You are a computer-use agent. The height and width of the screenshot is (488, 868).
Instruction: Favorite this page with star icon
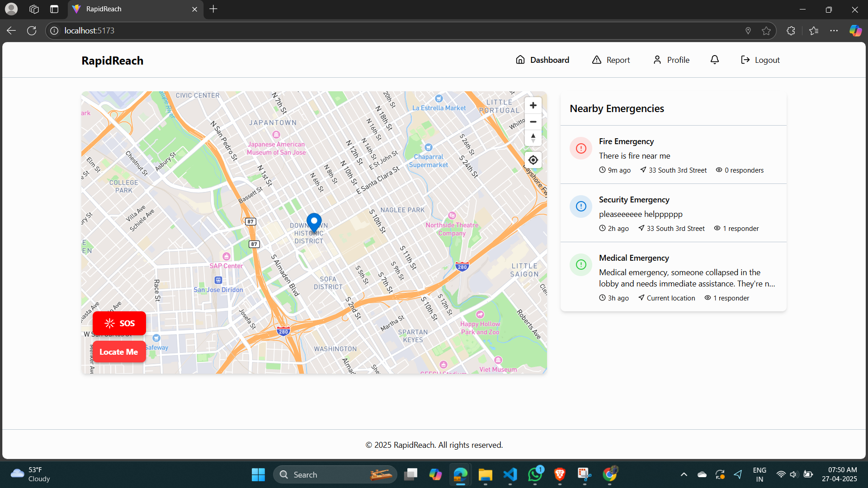pyautogui.click(x=766, y=31)
